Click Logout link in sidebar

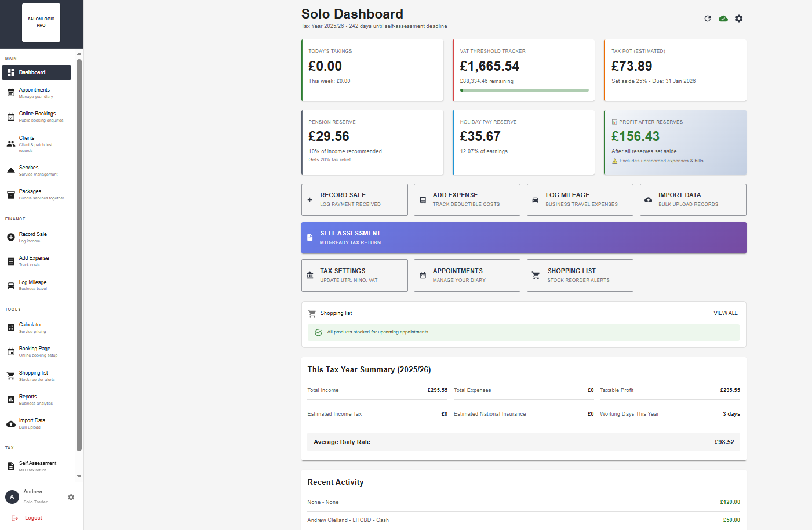click(34, 518)
